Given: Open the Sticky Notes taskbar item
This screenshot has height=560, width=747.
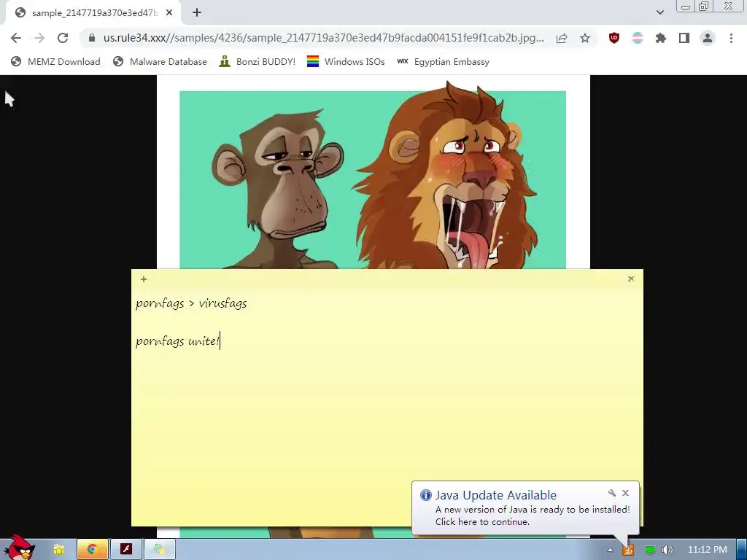Looking at the screenshot, I should pos(160,550).
